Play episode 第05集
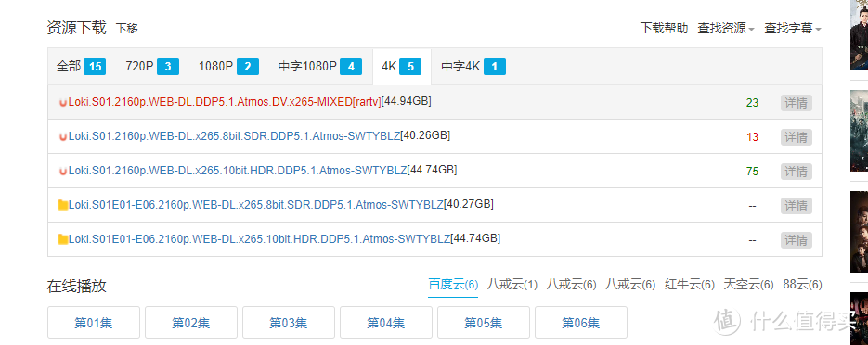 tap(484, 323)
